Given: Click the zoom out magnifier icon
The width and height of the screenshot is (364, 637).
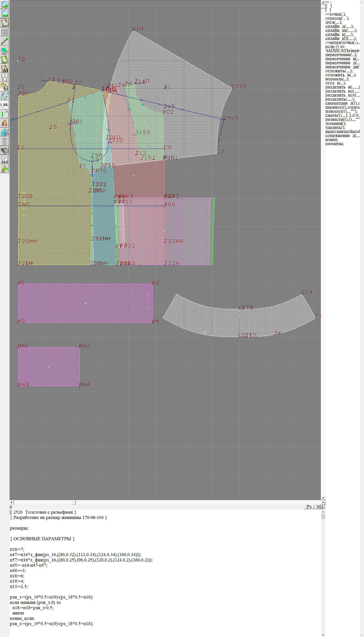Looking at the screenshot, I should 5,14.
